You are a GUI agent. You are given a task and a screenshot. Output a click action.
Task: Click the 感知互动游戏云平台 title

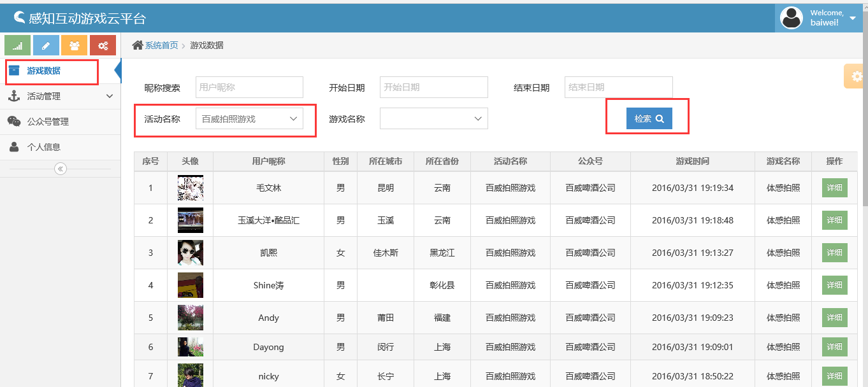tap(87, 18)
